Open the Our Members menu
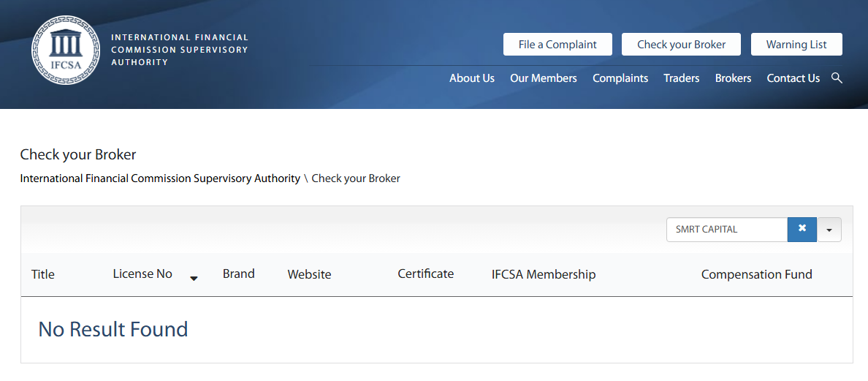Viewport: 868px width, 381px height. 544,78
